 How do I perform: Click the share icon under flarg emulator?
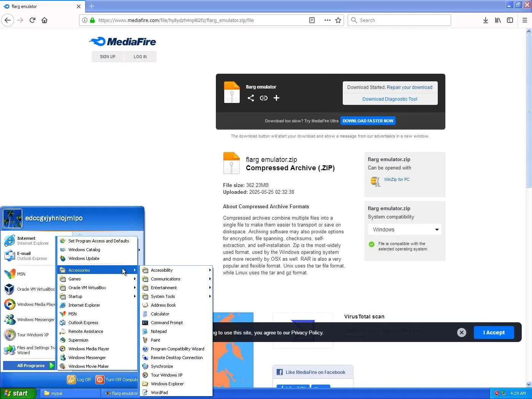coord(251,98)
